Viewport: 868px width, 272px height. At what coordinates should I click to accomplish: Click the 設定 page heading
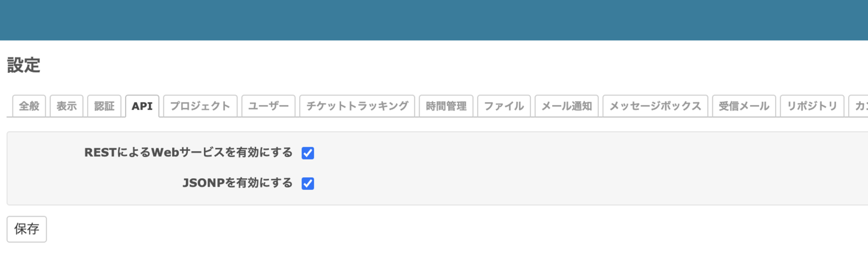(x=24, y=65)
